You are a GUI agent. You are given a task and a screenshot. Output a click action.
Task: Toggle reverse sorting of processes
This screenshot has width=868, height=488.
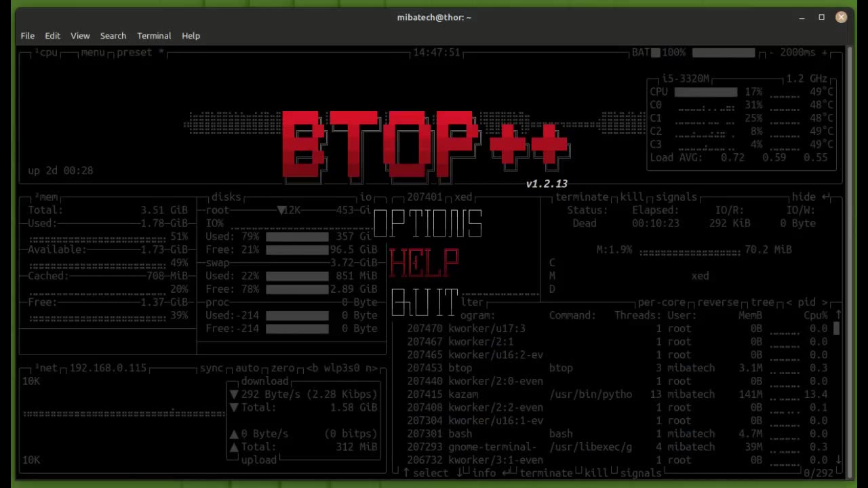(717, 302)
